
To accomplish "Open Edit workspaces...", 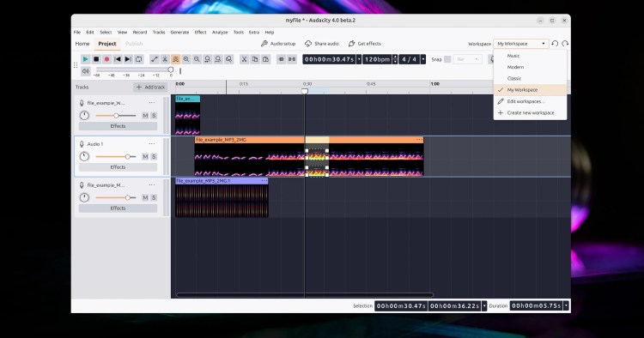I will (531, 101).
